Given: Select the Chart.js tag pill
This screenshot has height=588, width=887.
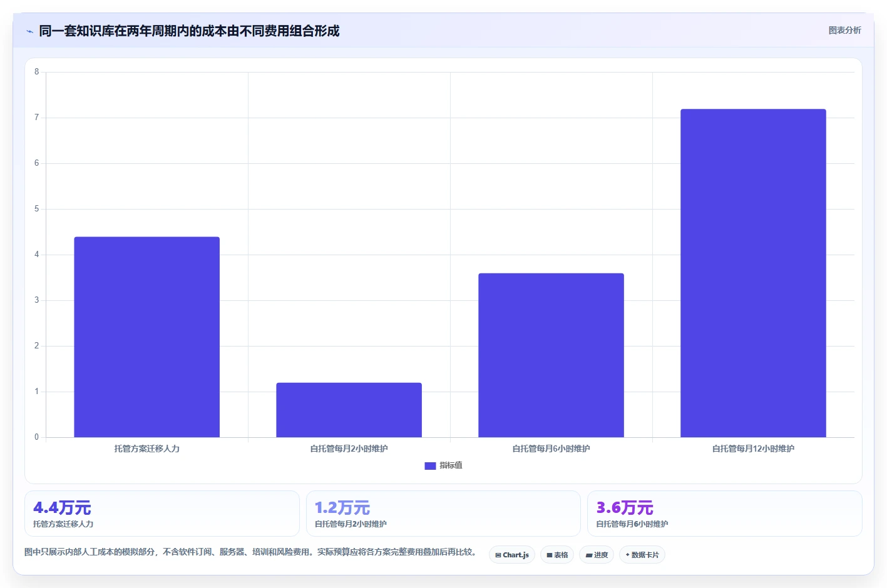Looking at the screenshot, I should [512, 555].
